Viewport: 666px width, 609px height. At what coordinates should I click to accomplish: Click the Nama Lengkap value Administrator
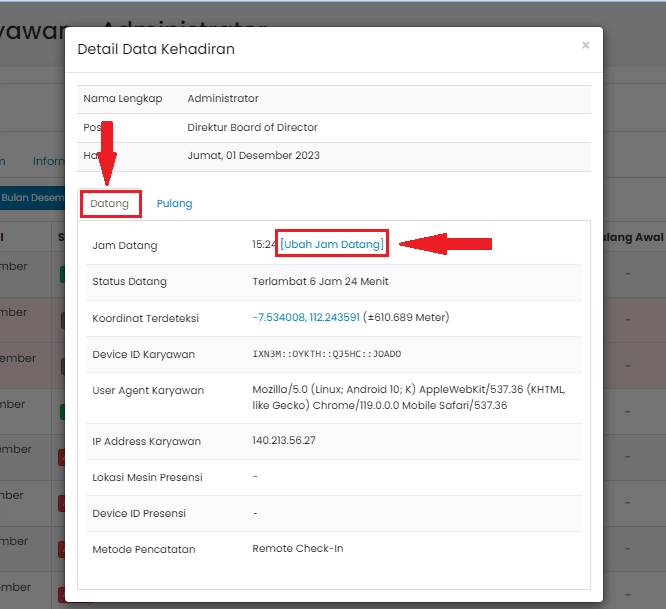(223, 99)
